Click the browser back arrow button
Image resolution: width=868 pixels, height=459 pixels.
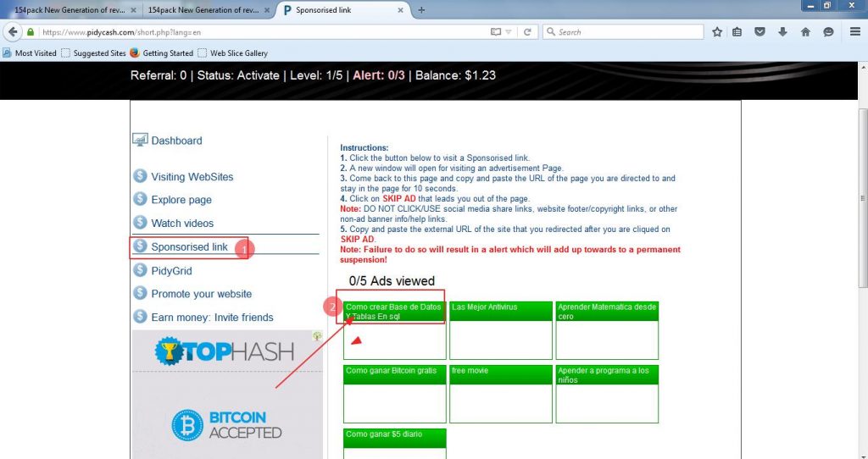coord(13,32)
